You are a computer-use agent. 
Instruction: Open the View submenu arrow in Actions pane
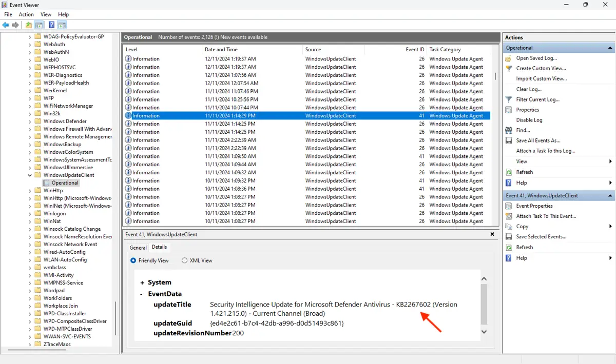click(x=610, y=161)
